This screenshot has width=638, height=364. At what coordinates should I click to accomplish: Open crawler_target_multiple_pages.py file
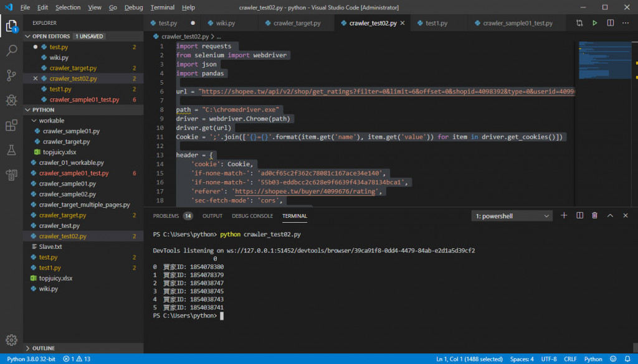[x=83, y=205]
